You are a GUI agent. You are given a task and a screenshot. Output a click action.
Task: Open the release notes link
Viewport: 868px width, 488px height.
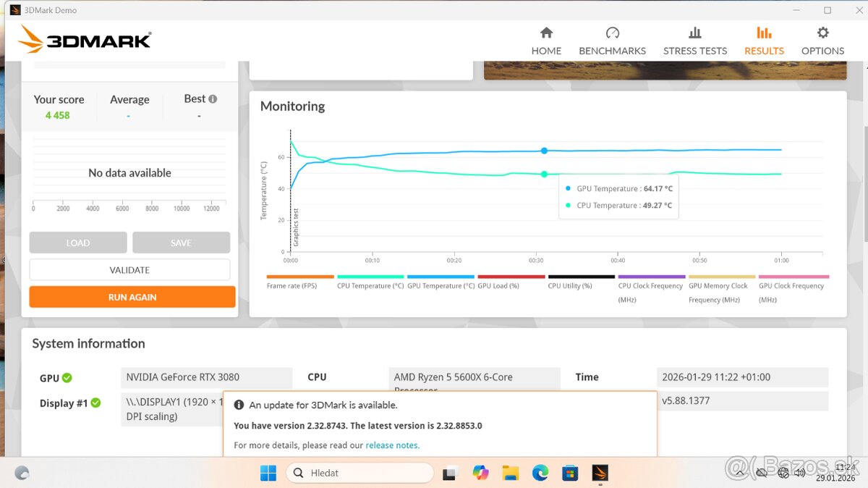392,445
